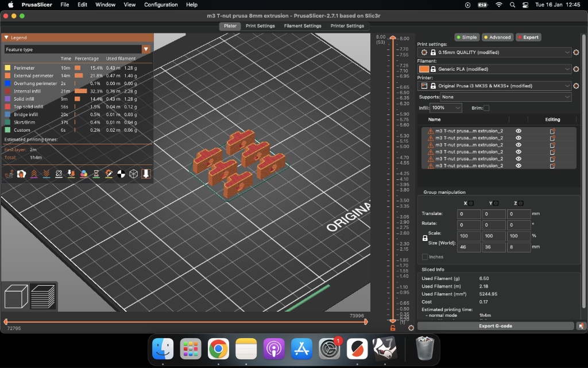Hide the first m3 T-nut object
The image size is (588, 368).
click(x=519, y=131)
